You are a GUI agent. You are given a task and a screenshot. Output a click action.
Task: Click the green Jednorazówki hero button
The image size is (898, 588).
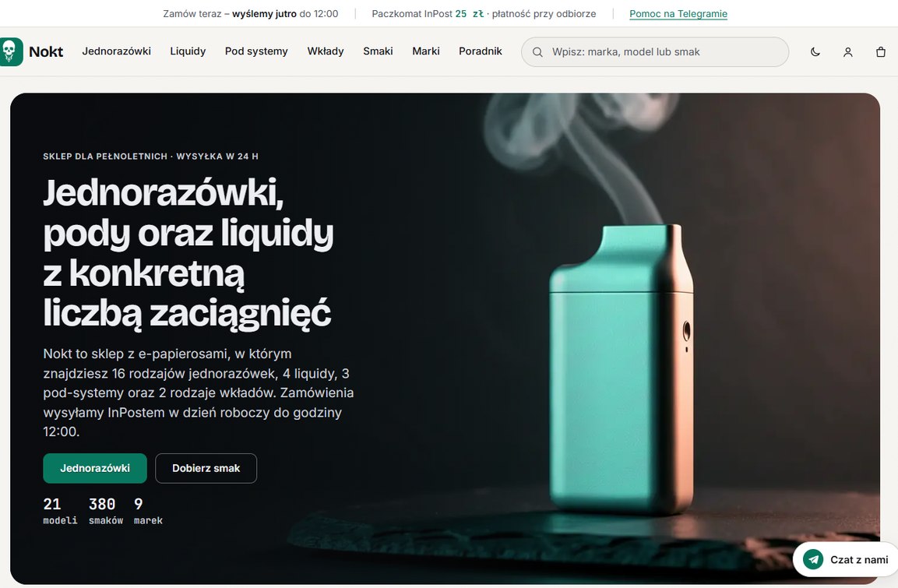(95, 468)
